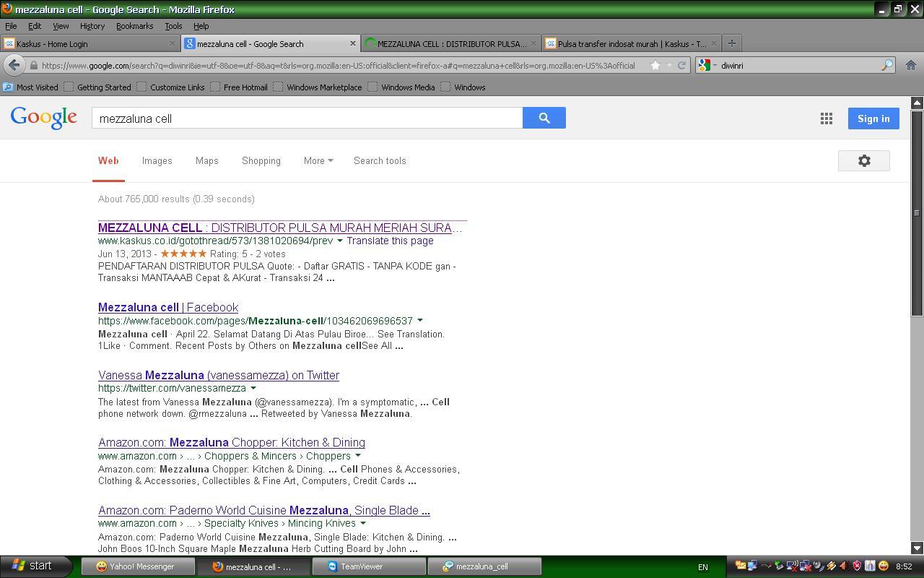Open the Mezzaluna cell Facebook result

[x=168, y=307]
